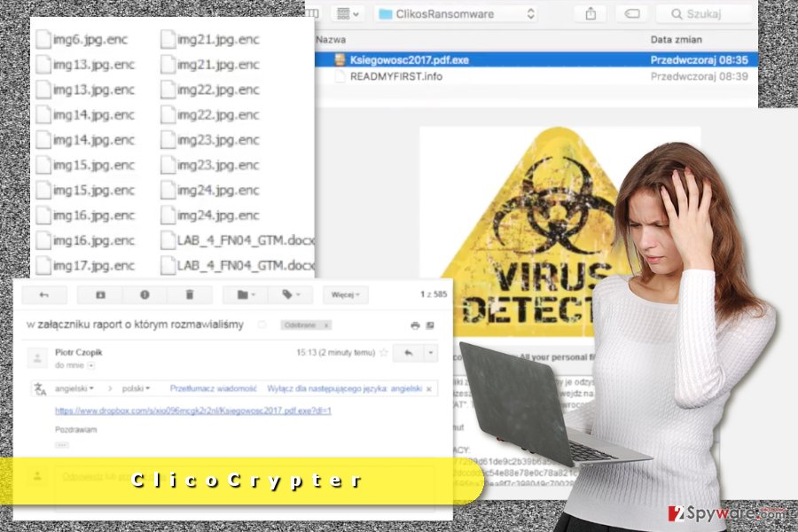Viewport: 798px width, 532px height.
Task: Toggle the importance marker beside the subject
Action: 262,325
